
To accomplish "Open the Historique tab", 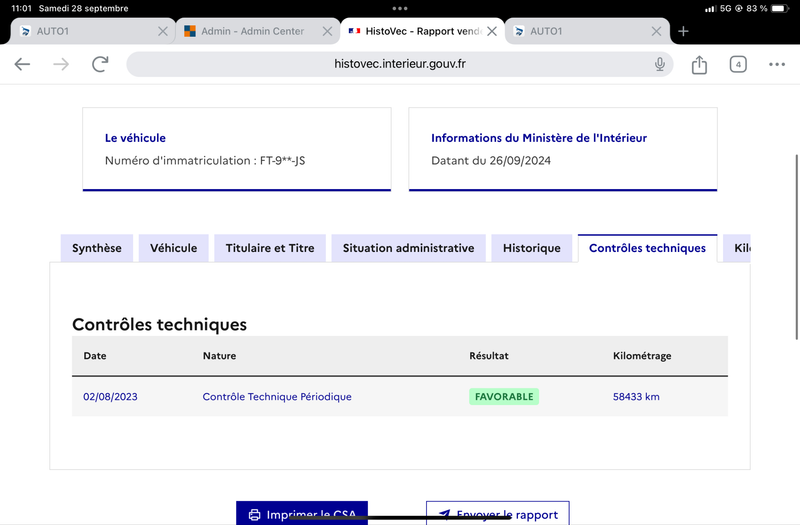I will 532,248.
